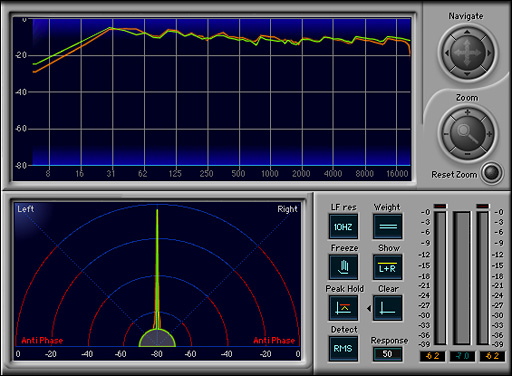The image size is (512, 376).
Task: Change the Show L+R display mode
Action: [387, 267]
